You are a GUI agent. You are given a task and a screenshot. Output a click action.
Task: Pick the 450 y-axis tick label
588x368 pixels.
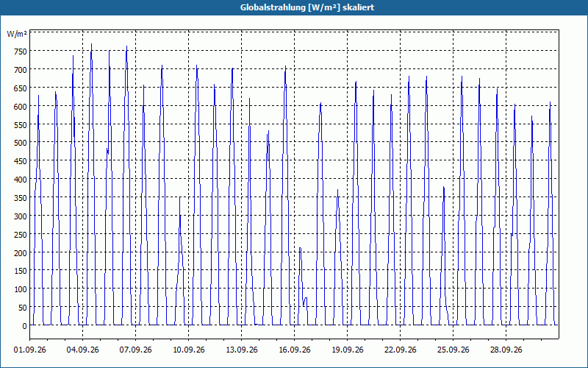click(x=21, y=161)
